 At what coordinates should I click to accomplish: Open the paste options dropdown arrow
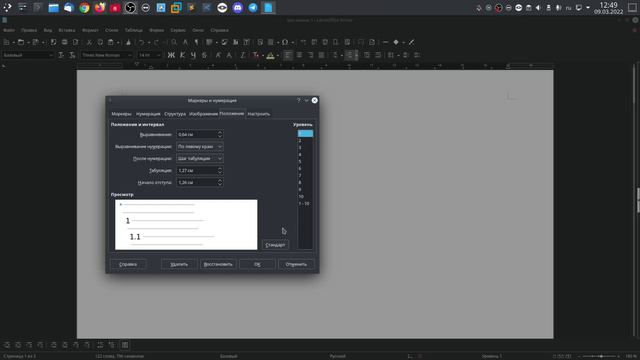click(118, 42)
